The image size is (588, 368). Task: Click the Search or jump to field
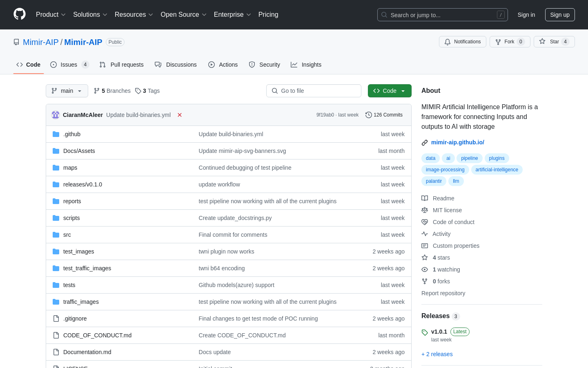click(x=443, y=15)
